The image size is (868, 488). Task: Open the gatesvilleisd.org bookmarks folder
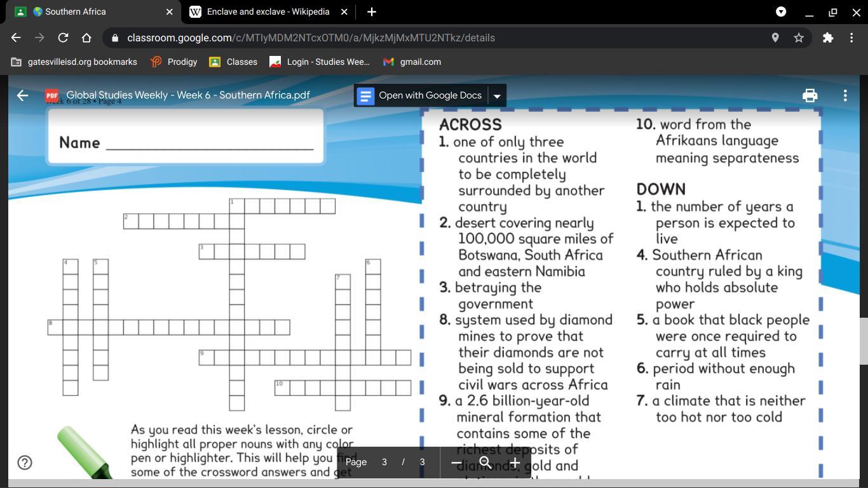[x=74, y=62]
